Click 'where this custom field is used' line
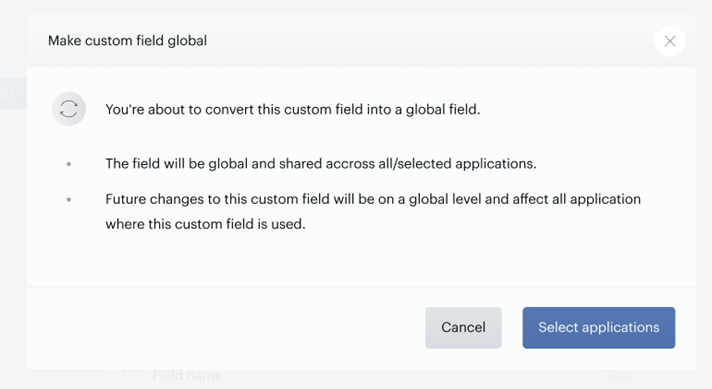This screenshot has height=389, width=712. pos(205,224)
